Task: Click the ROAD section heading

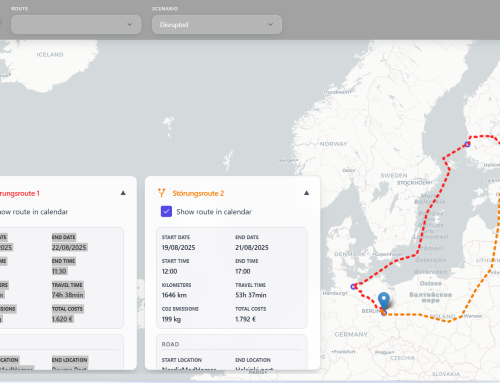Action: tap(170, 344)
